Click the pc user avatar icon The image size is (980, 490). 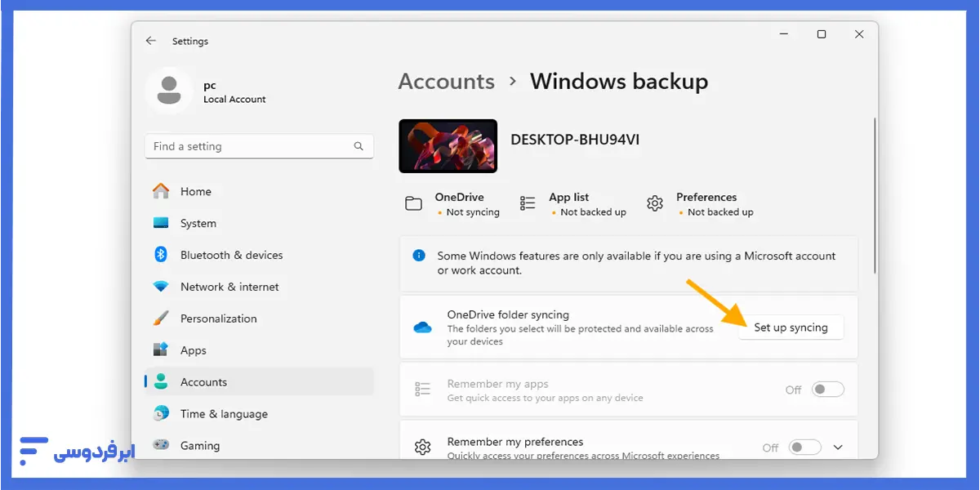click(169, 91)
